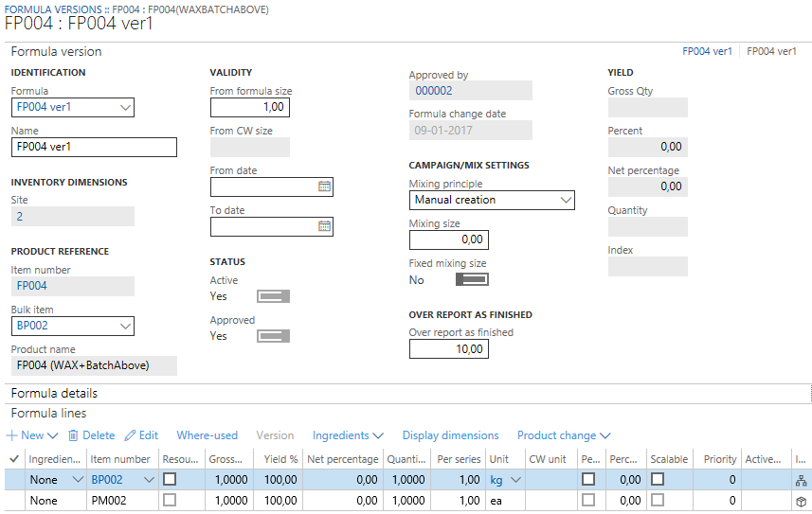Click the Percent yield field 0,00
This screenshot has width=812, height=514.
[648, 147]
